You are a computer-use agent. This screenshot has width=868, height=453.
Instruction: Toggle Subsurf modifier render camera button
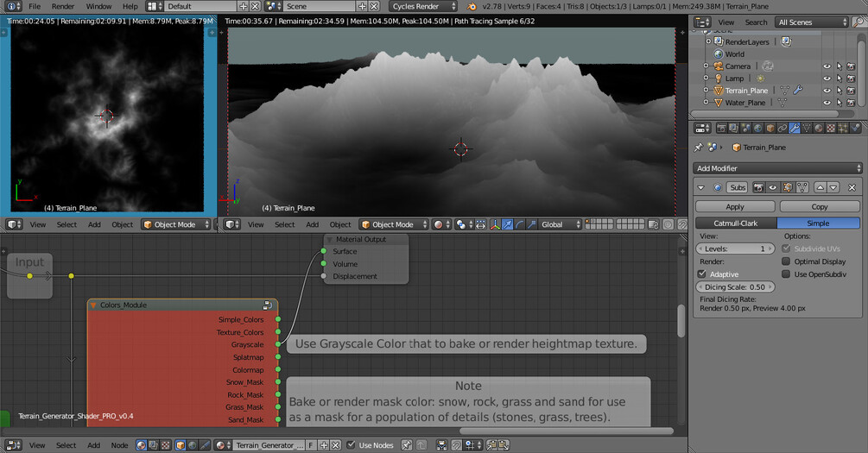point(758,187)
